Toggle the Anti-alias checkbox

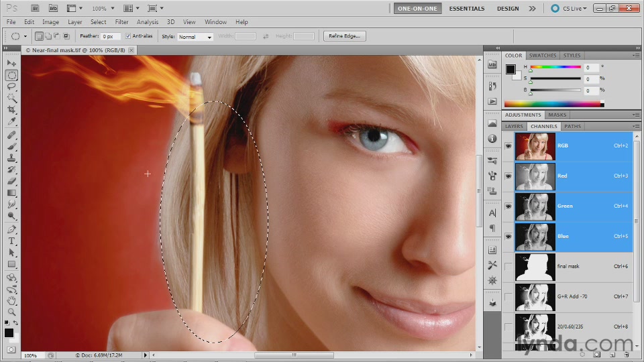point(128,36)
